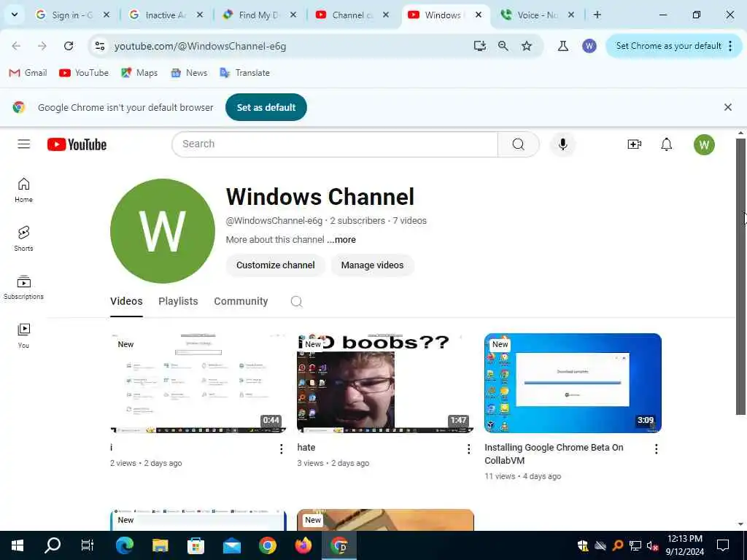The image size is (747, 560).
Task: Expand channel description with ...more
Action: click(341, 239)
